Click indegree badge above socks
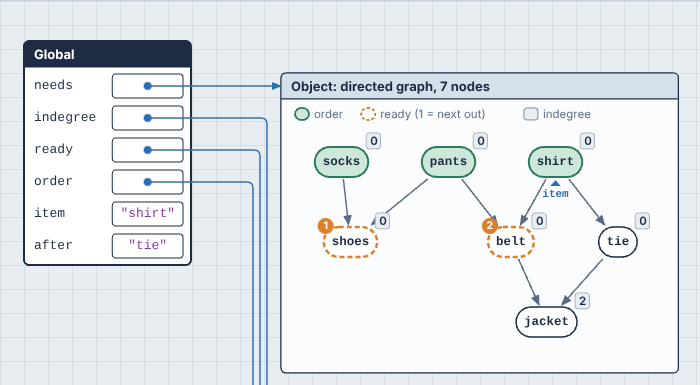 pyautogui.click(x=374, y=141)
